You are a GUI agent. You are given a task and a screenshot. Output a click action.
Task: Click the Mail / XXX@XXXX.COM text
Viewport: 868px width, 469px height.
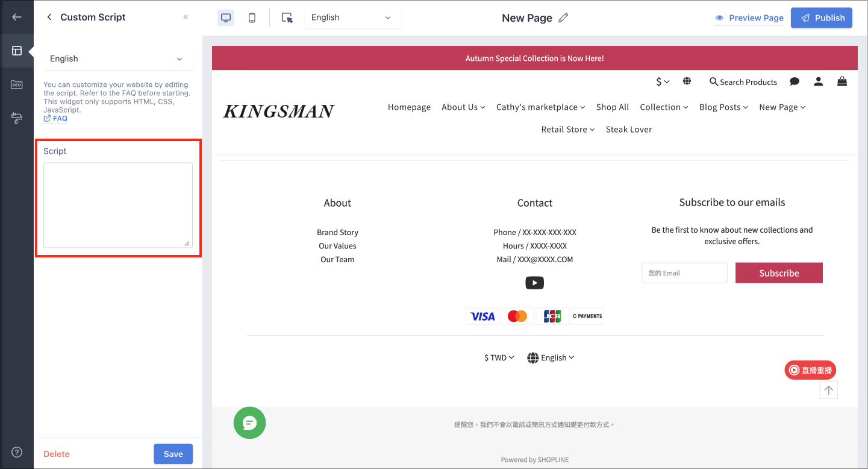(x=535, y=260)
